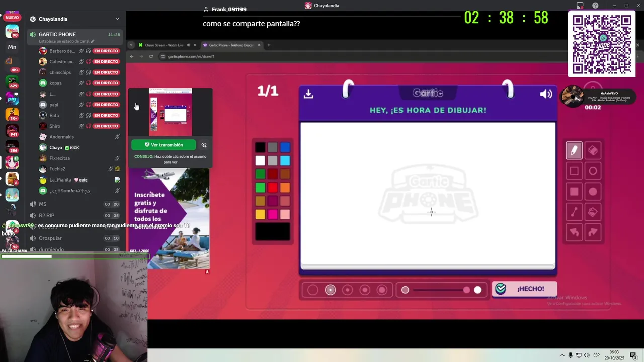The image size is (644, 362).
Task: Open a new browser tab
Action: (x=269, y=45)
